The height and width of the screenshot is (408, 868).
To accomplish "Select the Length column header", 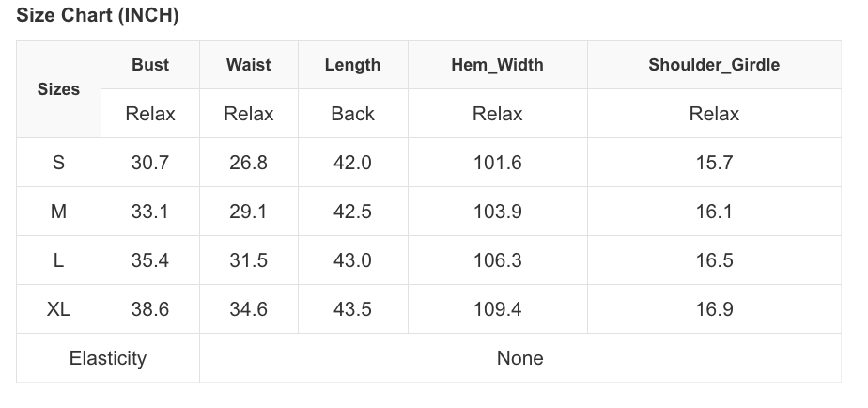I will pos(352,65).
